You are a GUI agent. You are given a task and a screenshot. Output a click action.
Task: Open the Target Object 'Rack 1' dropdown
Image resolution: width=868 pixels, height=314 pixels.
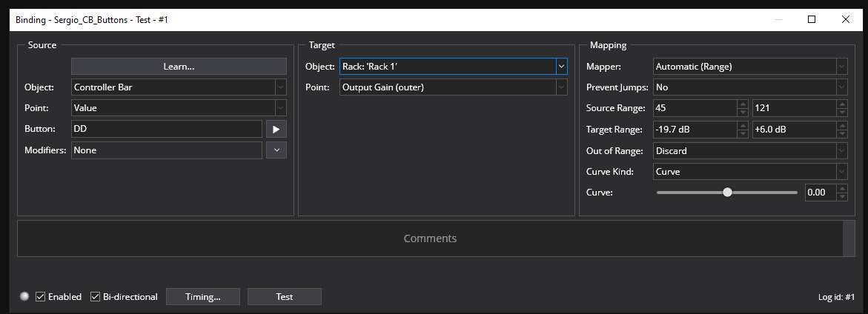click(561, 67)
